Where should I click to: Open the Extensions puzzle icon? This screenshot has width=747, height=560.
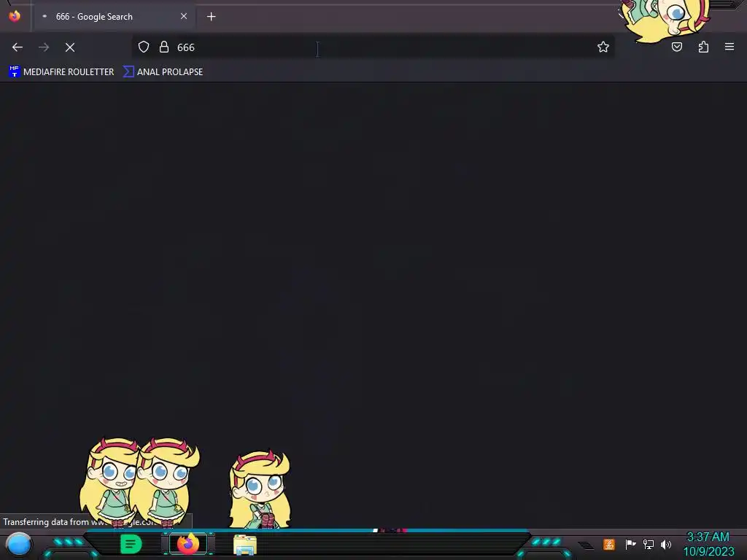tap(704, 47)
